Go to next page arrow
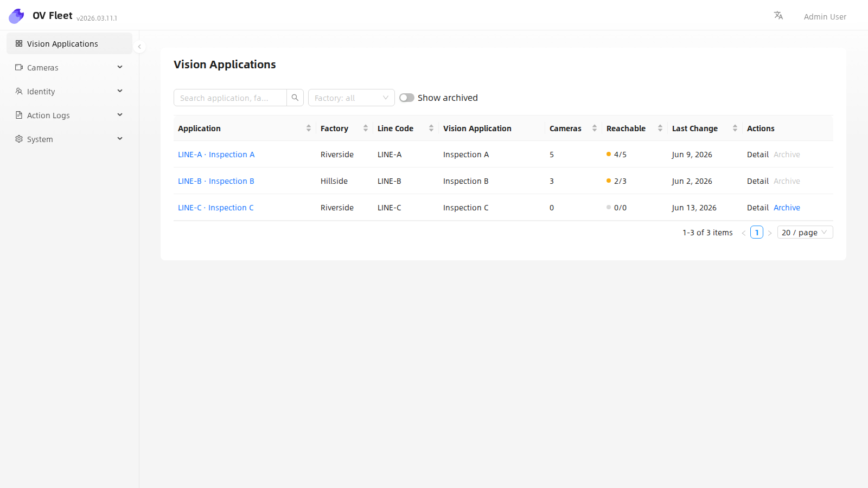The width and height of the screenshot is (868, 488). 770,233
